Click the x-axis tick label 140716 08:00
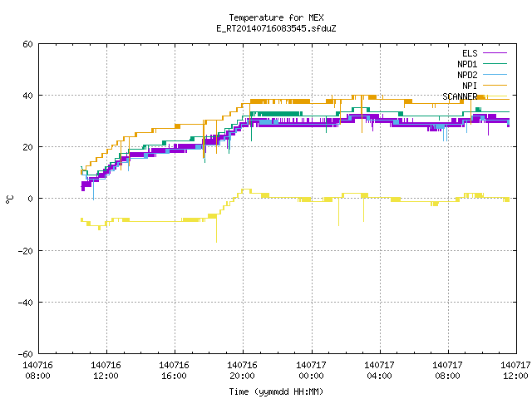Viewport: 532px width, 399px height. 37,371
